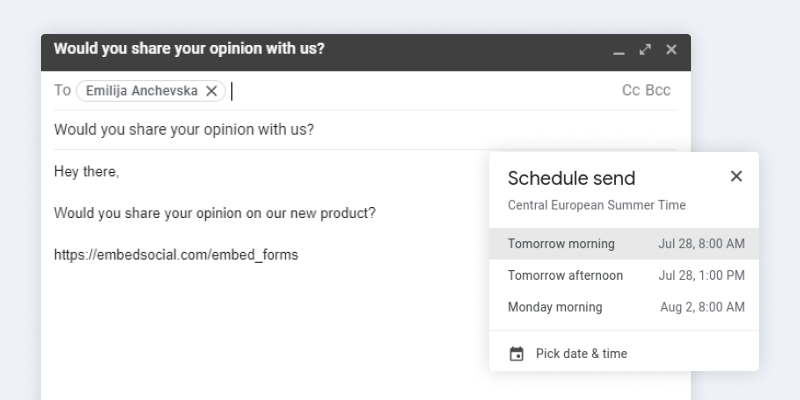
Task: Click into the subject line field
Action: tap(360, 130)
